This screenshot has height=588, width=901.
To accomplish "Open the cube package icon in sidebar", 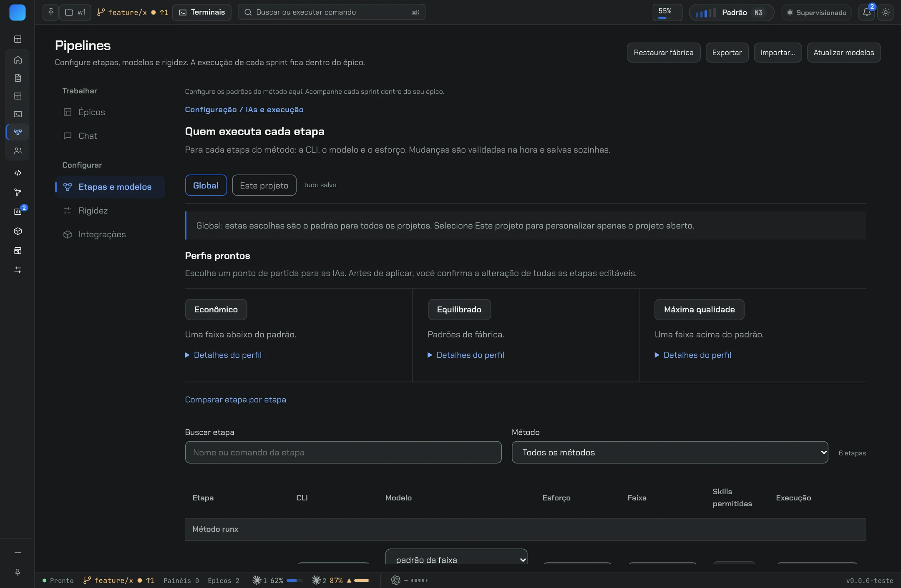I will 18,231.
